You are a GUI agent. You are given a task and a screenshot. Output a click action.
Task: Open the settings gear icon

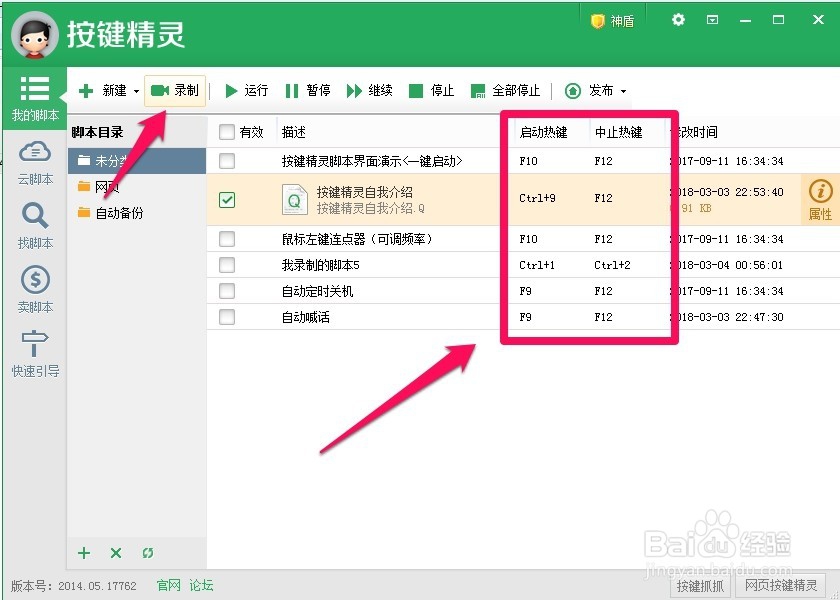(678, 20)
